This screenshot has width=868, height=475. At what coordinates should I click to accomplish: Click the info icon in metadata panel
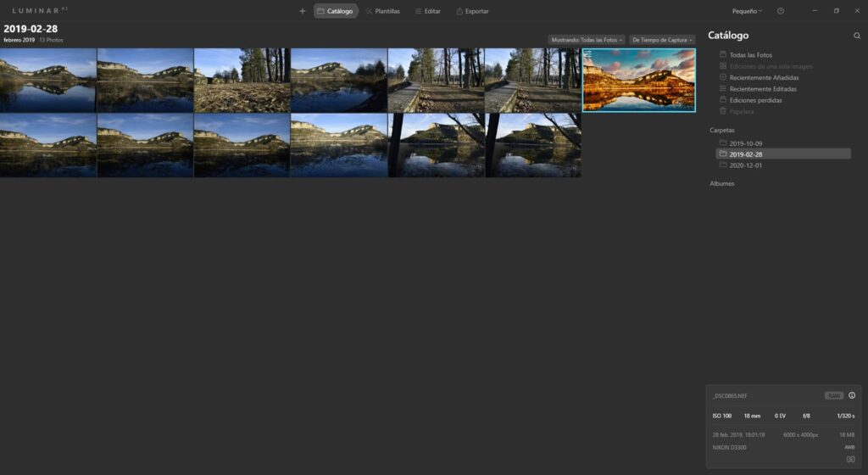pyautogui.click(x=852, y=395)
